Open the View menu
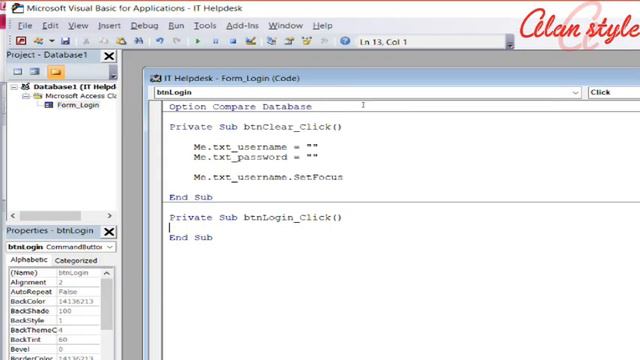Screen dimensions: 640x360 click(x=78, y=26)
